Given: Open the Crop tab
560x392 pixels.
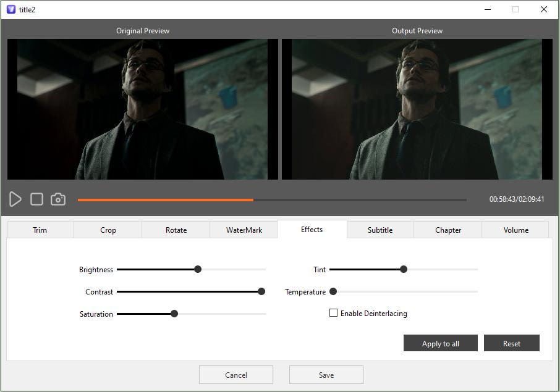Looking at the screenshot, I should click(x=108, y=230).
